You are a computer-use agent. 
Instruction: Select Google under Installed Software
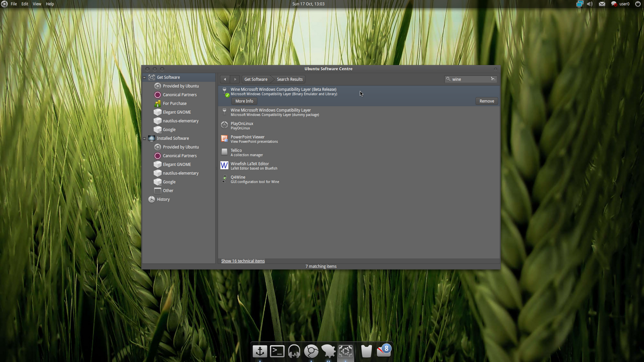(169, 182)
